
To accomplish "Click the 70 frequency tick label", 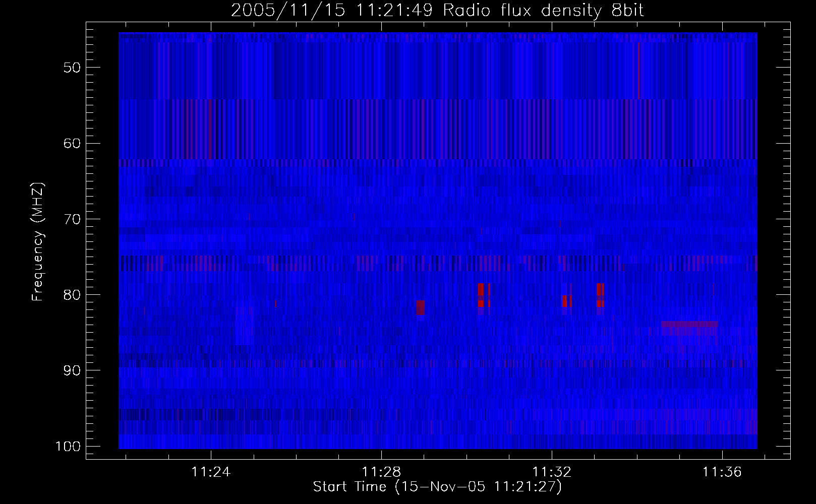I will coord(72,219).
